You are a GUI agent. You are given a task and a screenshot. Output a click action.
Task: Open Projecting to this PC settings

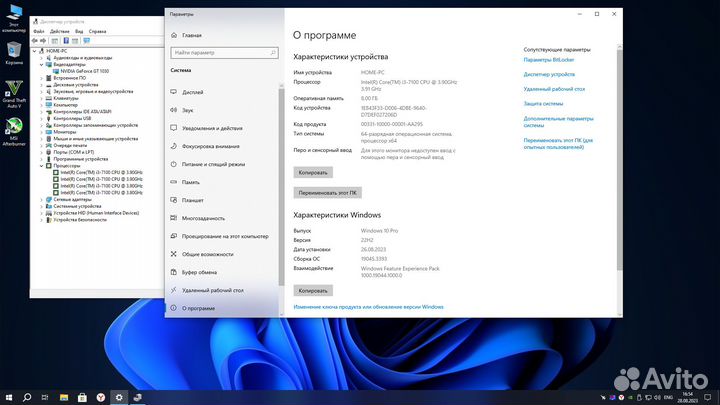224,236
